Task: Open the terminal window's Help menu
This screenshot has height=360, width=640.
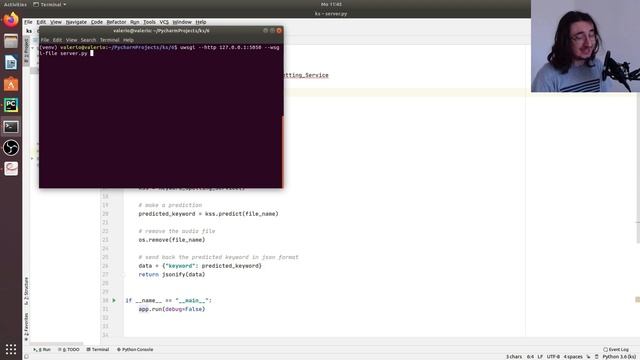Action: coord(128,40)
